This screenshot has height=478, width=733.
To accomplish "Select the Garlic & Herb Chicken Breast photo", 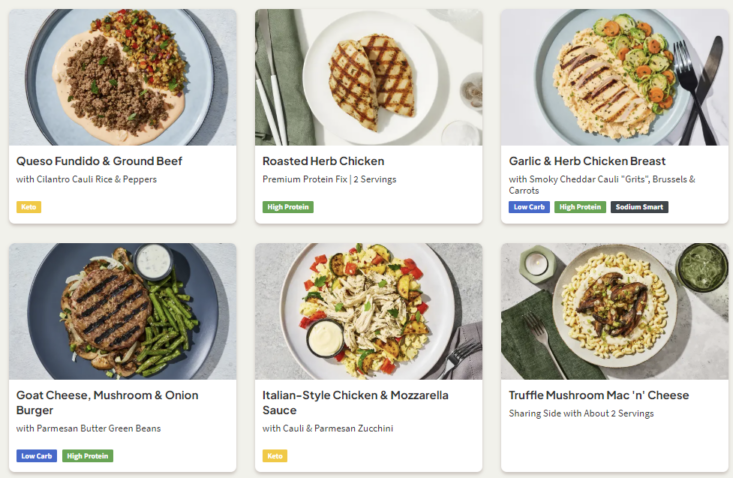I will click(x=614, y=77).
